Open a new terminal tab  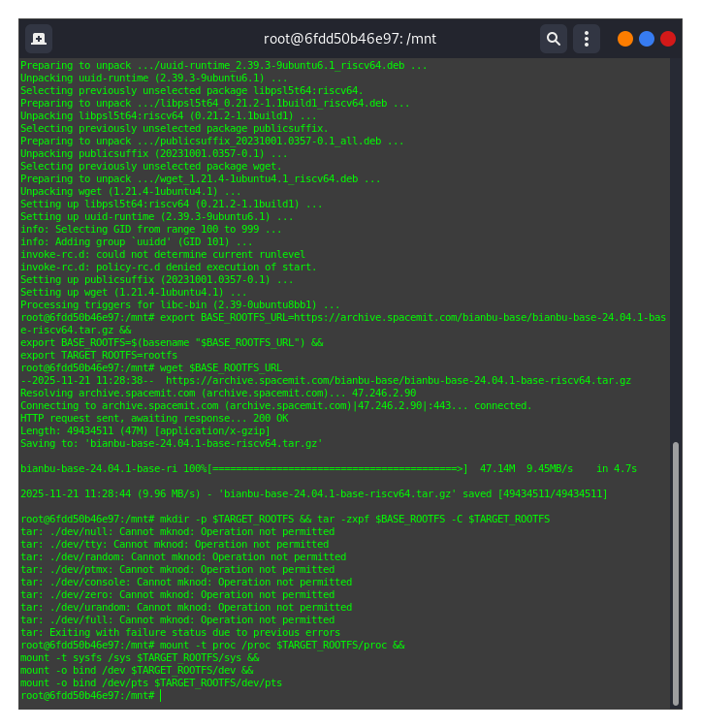point(39,39)
